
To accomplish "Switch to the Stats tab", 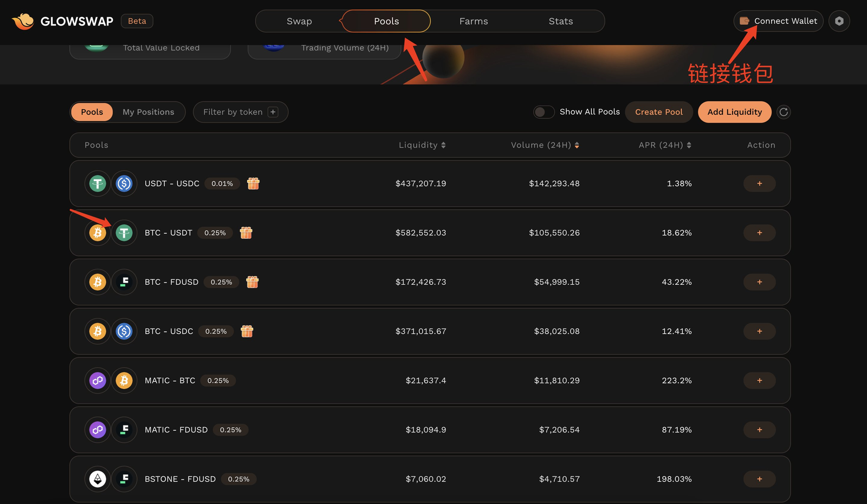I will (561, 21).
